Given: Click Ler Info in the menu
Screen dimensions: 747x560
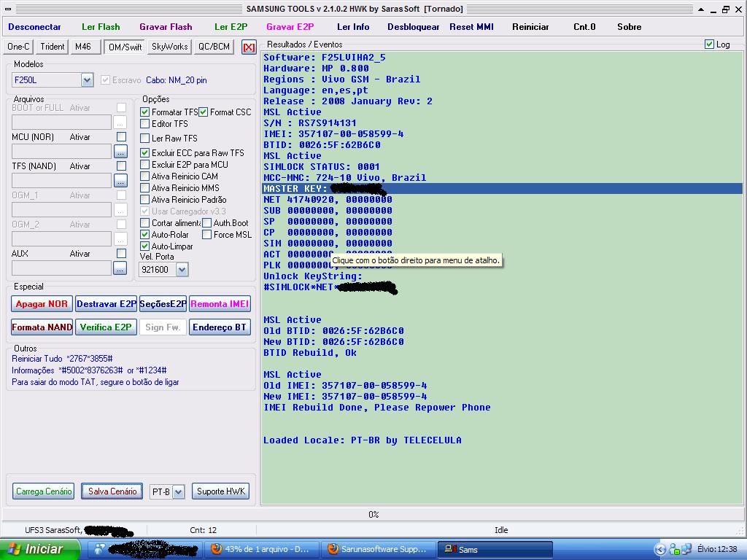Looking at the screenshot, I should 353,27.
